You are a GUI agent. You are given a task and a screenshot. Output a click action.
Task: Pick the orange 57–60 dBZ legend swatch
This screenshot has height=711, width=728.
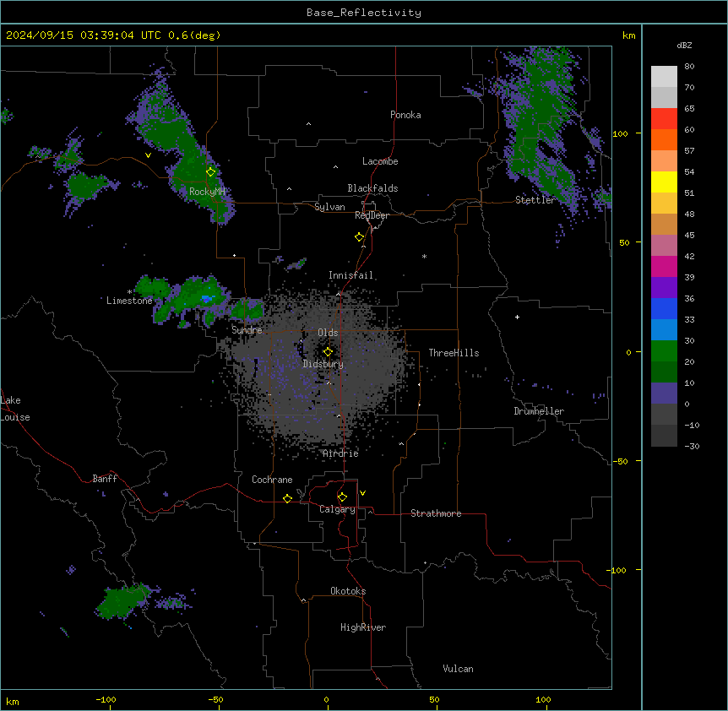[664, 139]
